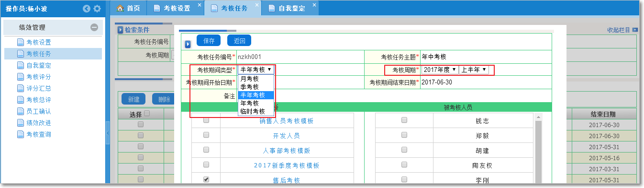Click the 考核任务 document icon in sidebar

[x=21, y=54]
